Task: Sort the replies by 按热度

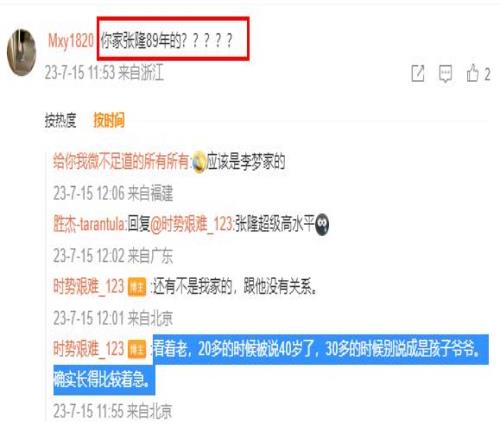Action: pyautogui.click(x=61, y=120)
